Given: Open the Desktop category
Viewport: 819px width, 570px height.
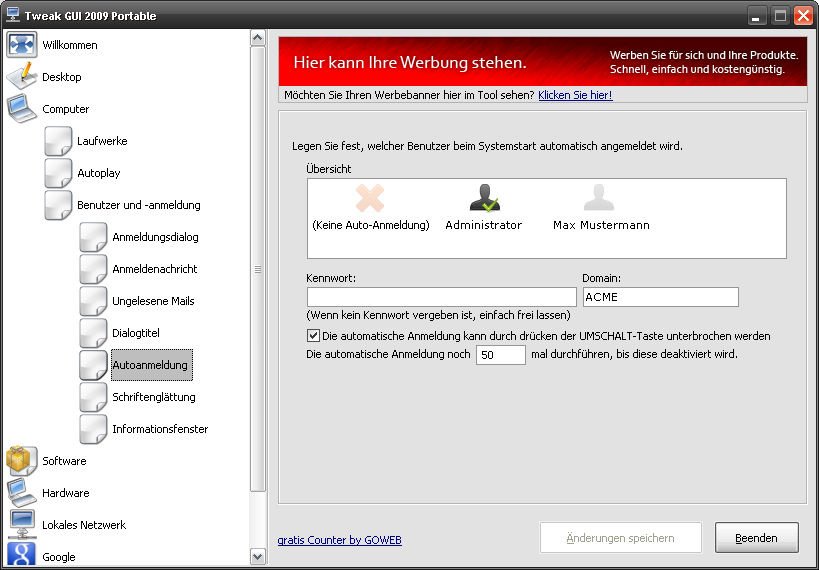Looking at the screenshot, I should click(62, 77).
